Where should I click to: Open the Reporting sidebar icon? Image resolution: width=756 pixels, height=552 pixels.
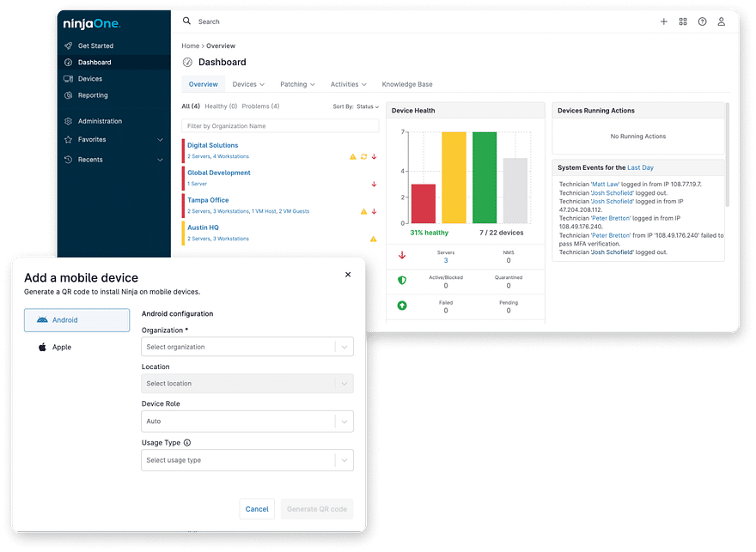coord(69,95)
